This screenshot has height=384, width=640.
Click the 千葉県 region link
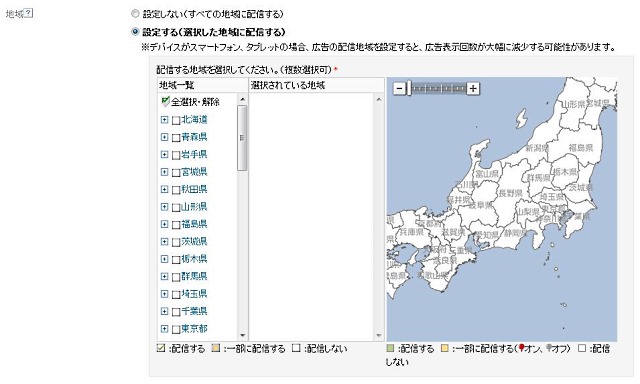click(x=194, y=311)
